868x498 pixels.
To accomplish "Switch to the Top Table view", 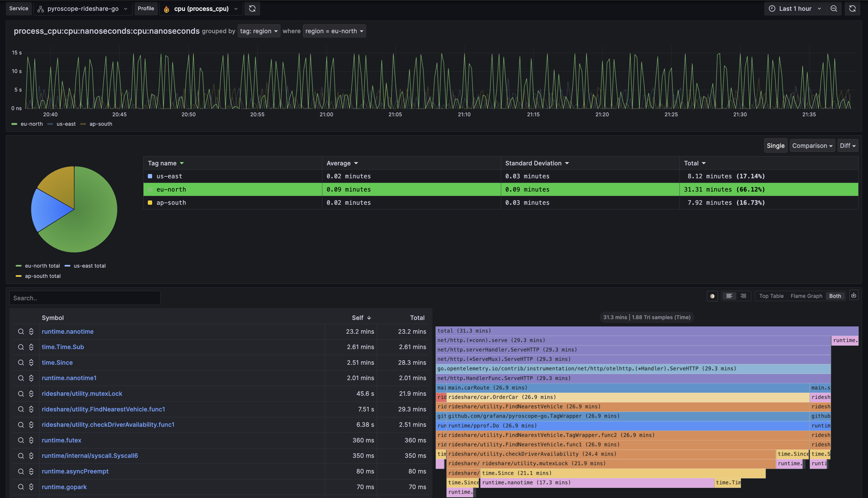I will (771, 296).
